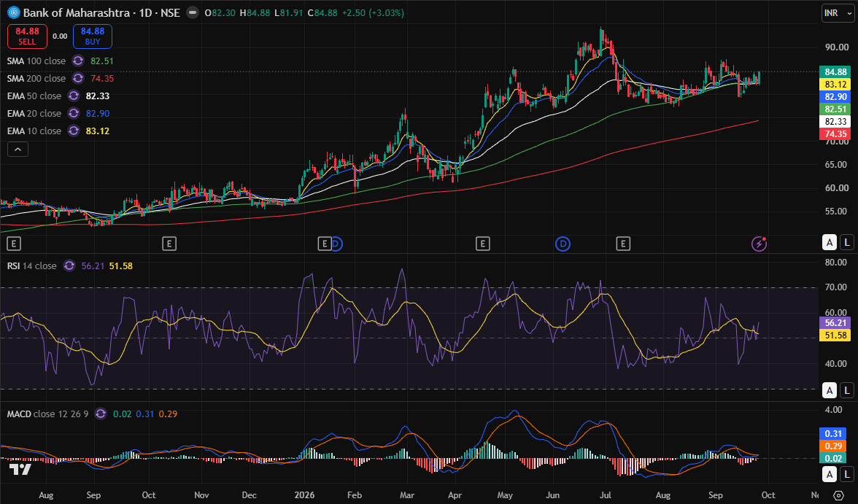Open the earnings marker in October 2025

[169, 244]
